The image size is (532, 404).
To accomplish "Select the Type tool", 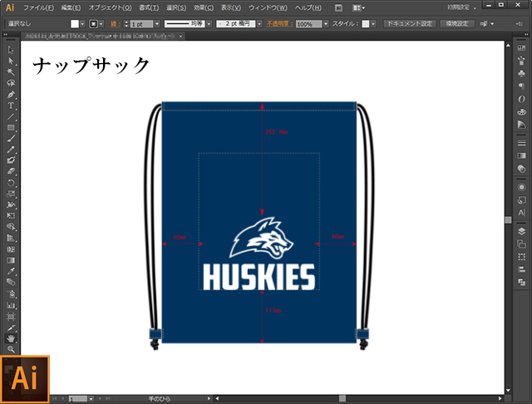I will pyautogui.click(x=11, y=106).
